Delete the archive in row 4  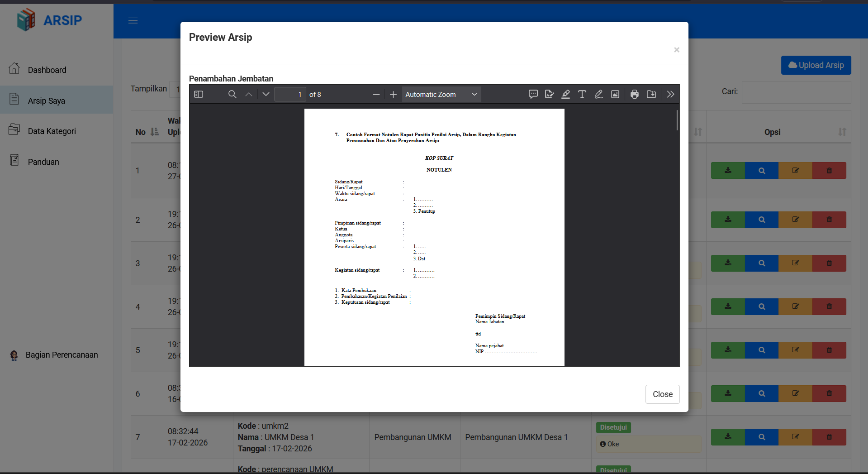pos(829,306)
